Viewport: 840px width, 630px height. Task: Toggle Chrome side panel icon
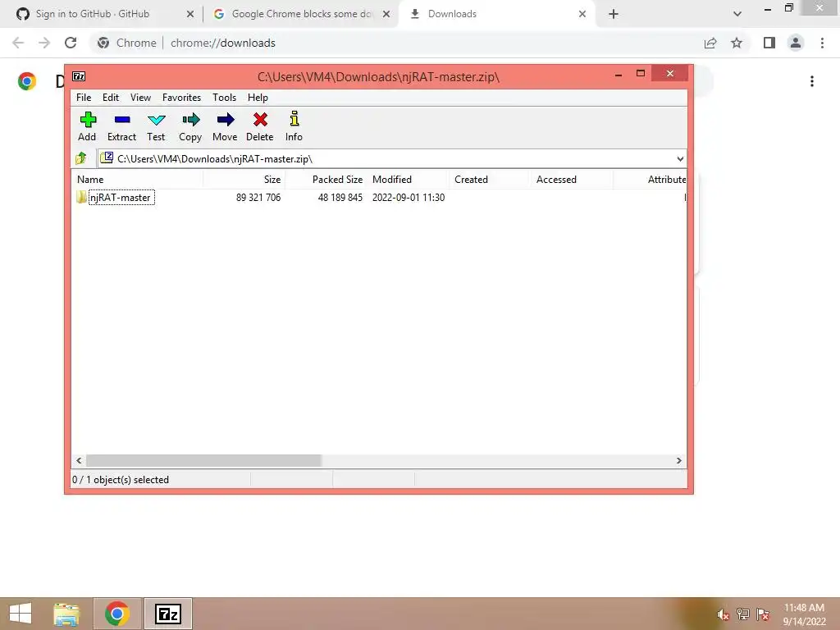769,43
